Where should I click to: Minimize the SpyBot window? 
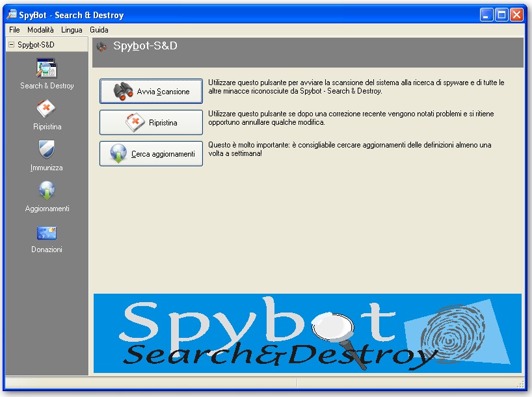[486, 15]
